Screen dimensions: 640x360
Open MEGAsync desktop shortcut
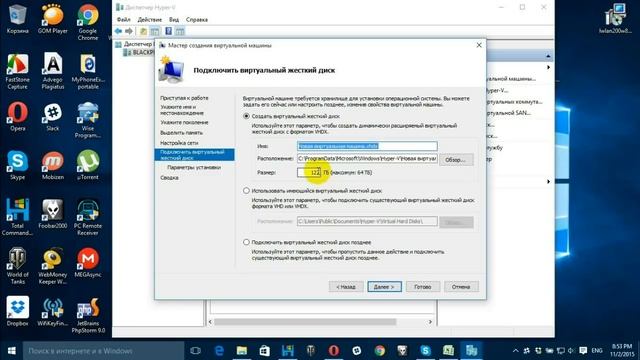[88, 263]
